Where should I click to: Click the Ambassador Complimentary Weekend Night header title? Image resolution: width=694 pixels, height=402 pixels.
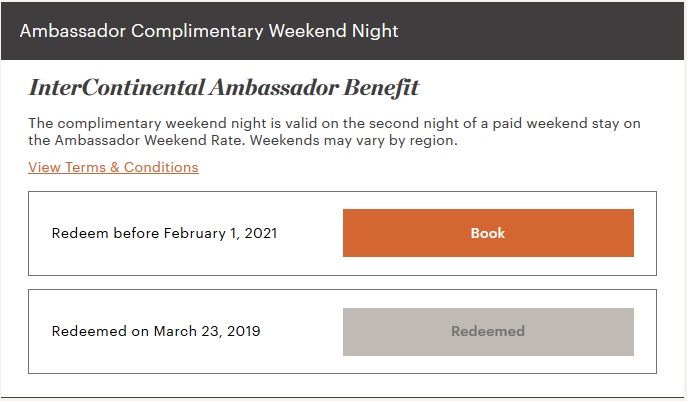(x=209, y=31)
